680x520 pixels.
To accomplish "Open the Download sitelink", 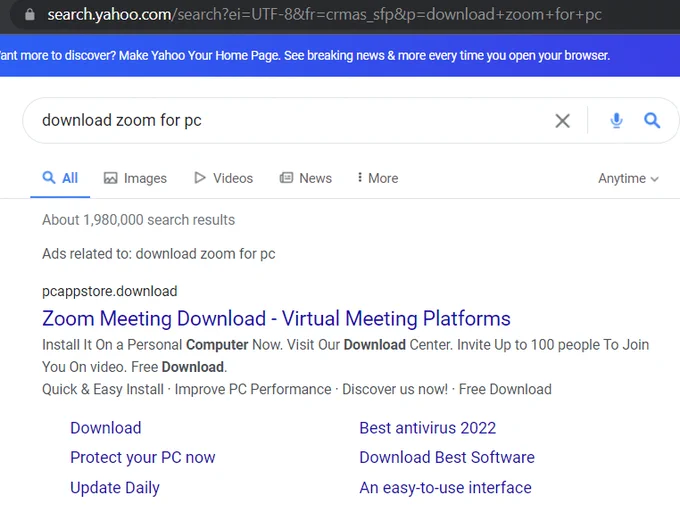I will (x=106, y=428).
